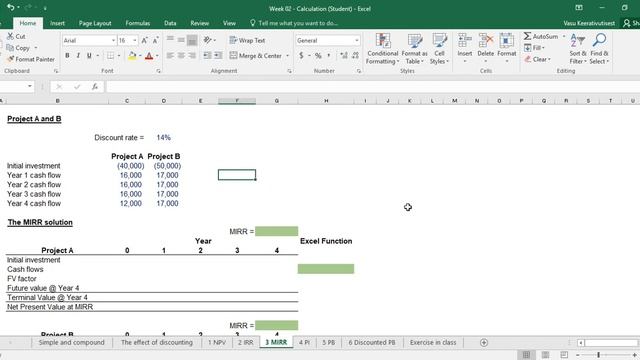
Task: Open the '2 IRR' sheet tab
Action: tap(245, 342)
